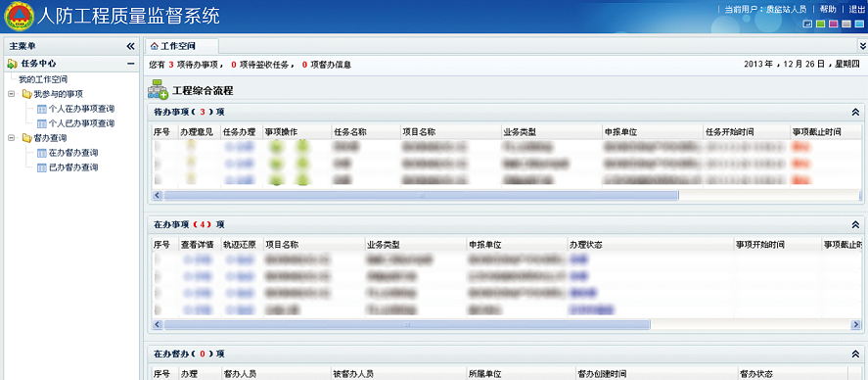Screen dimensions: 868x380
Task: Collapse the 督办查询 tree folder
Action: coord(12,138)
